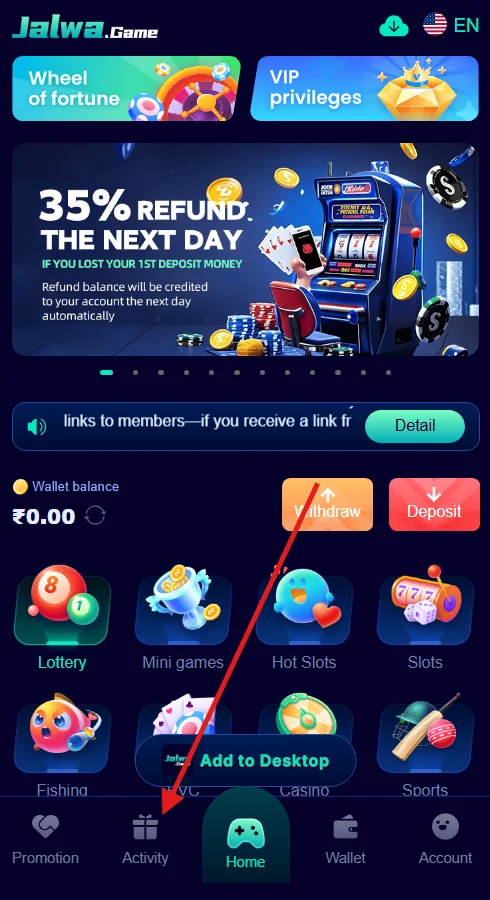Screen dimensions: 490x900
Task: Switch to the Promotion tab
Action: 45,839
